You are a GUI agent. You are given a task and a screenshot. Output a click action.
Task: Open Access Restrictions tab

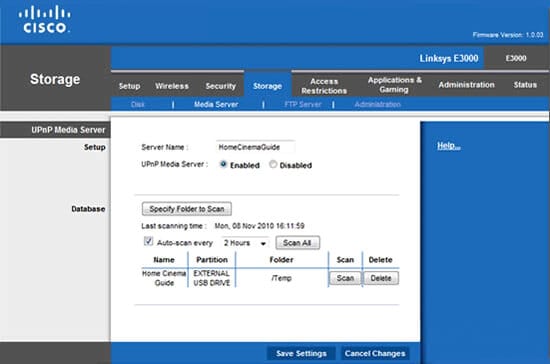[x=324, y=86]
